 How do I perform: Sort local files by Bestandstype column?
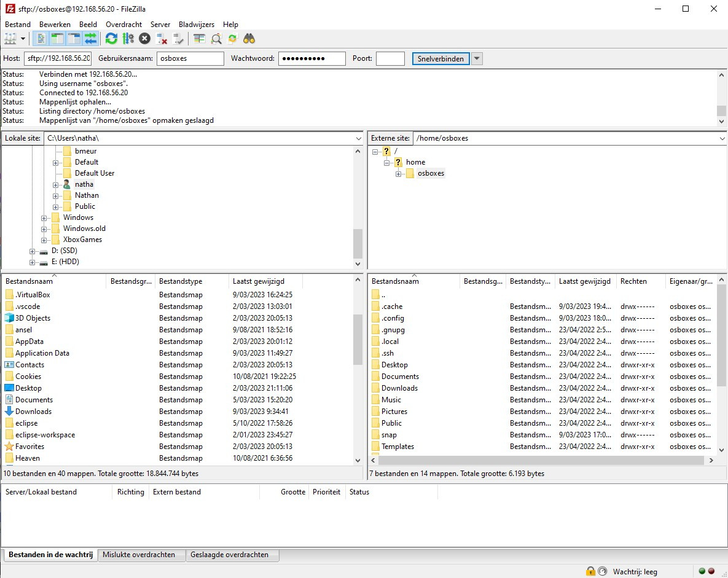pos(192,281)
